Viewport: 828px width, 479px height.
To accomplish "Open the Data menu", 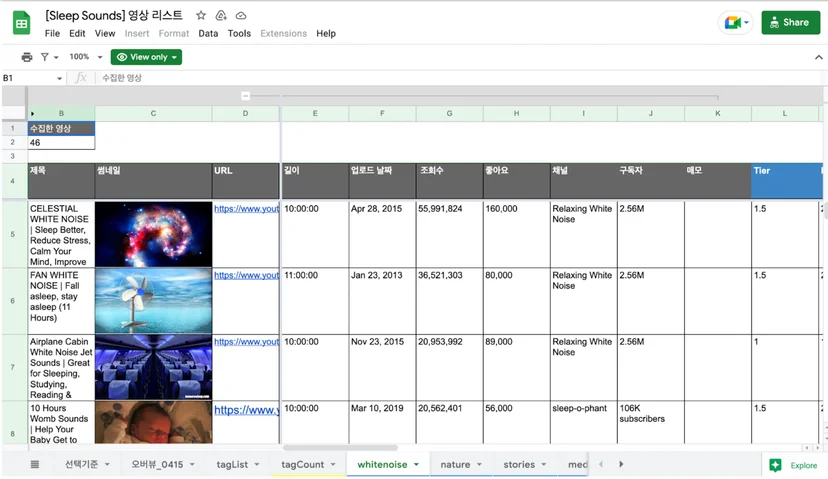I will click(208, 33).
